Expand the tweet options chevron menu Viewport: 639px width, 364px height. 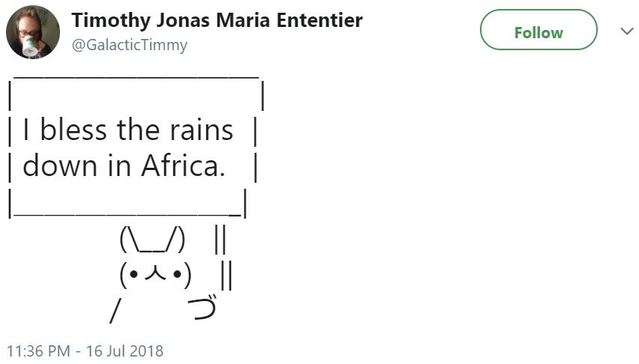click(x=627, y=31)
